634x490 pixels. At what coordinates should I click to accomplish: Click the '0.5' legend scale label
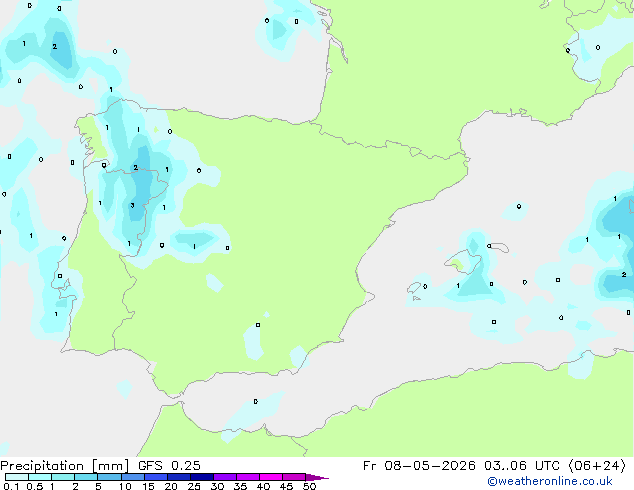pos(34,486)
